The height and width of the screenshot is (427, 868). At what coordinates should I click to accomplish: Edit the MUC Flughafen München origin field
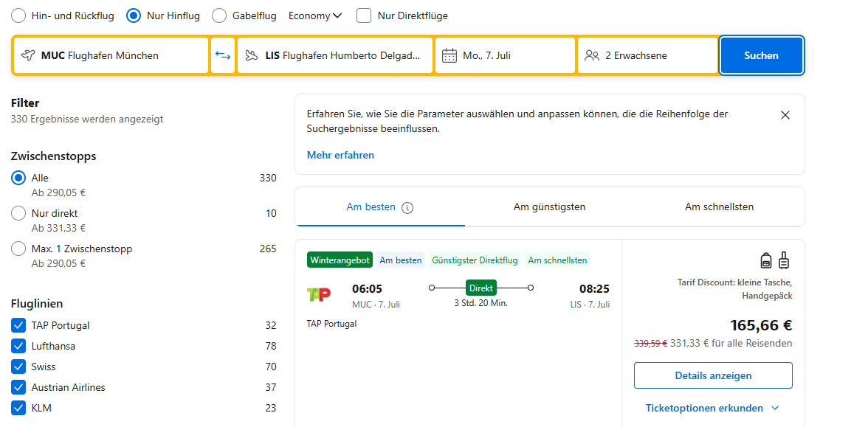111,55
